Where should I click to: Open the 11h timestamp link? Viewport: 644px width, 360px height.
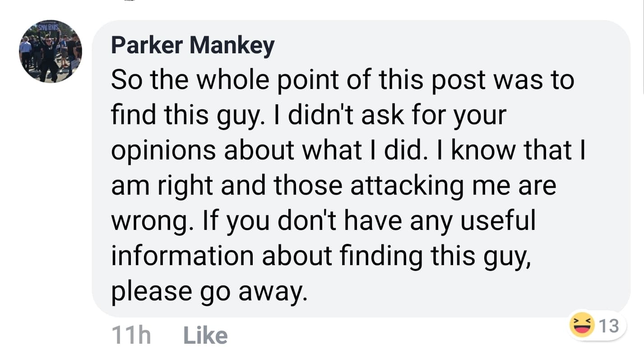[130, 336]
